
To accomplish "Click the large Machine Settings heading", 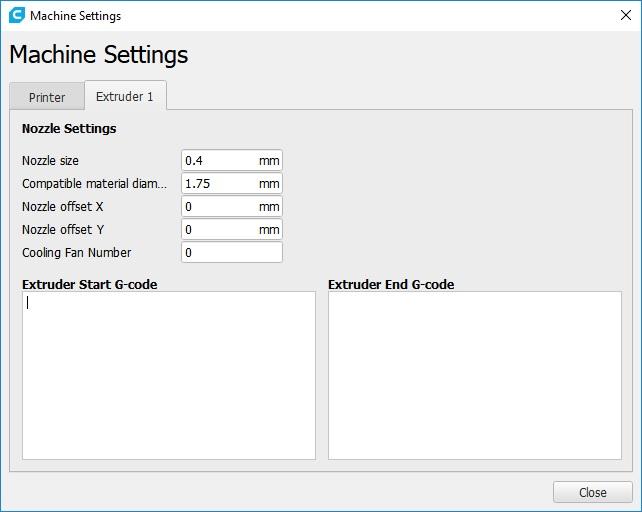I will [x=98, y=55].
